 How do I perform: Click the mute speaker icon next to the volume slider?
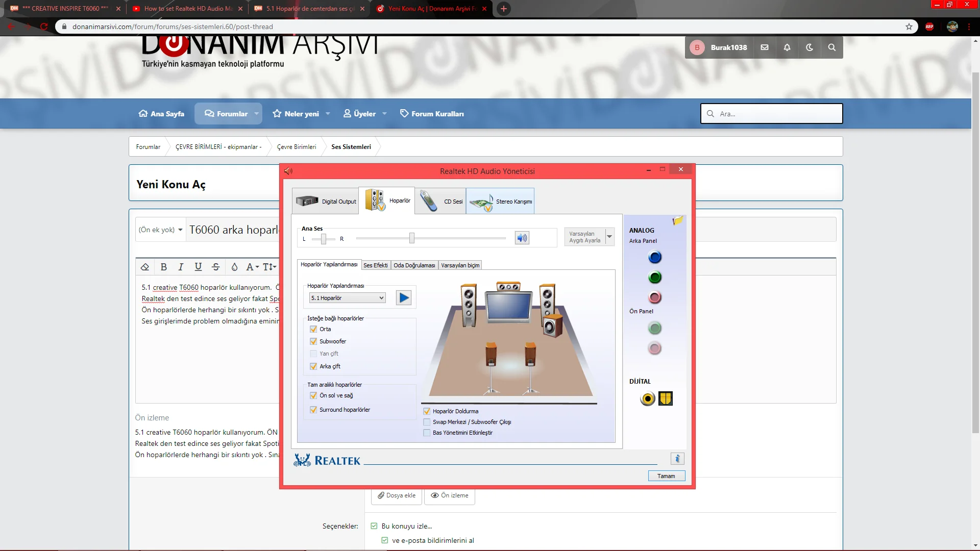(522, 238)
